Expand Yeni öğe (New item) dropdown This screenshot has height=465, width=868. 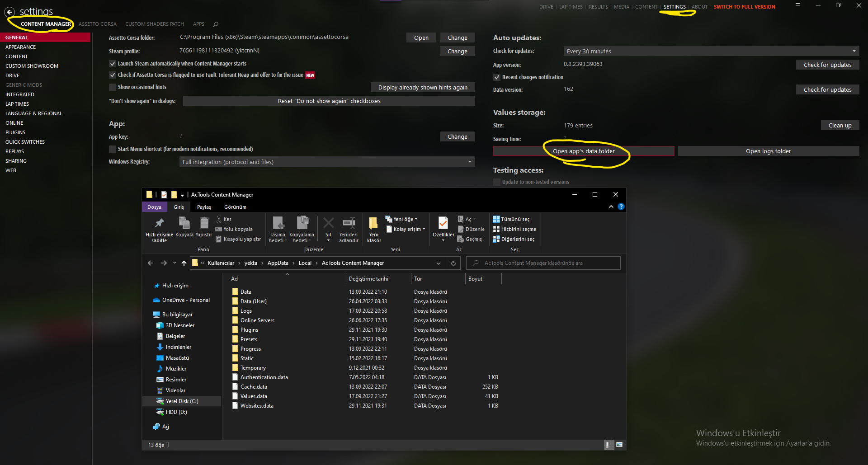coord(401,219)
